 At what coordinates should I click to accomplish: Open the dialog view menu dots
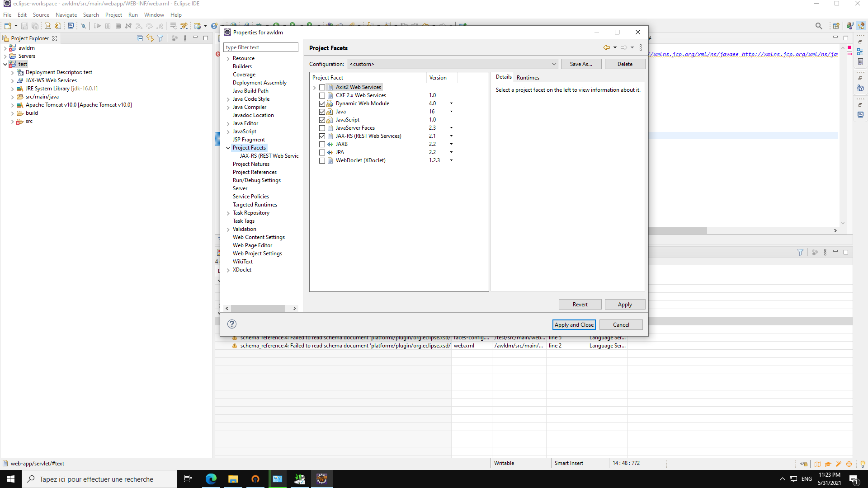pos(641,47)
